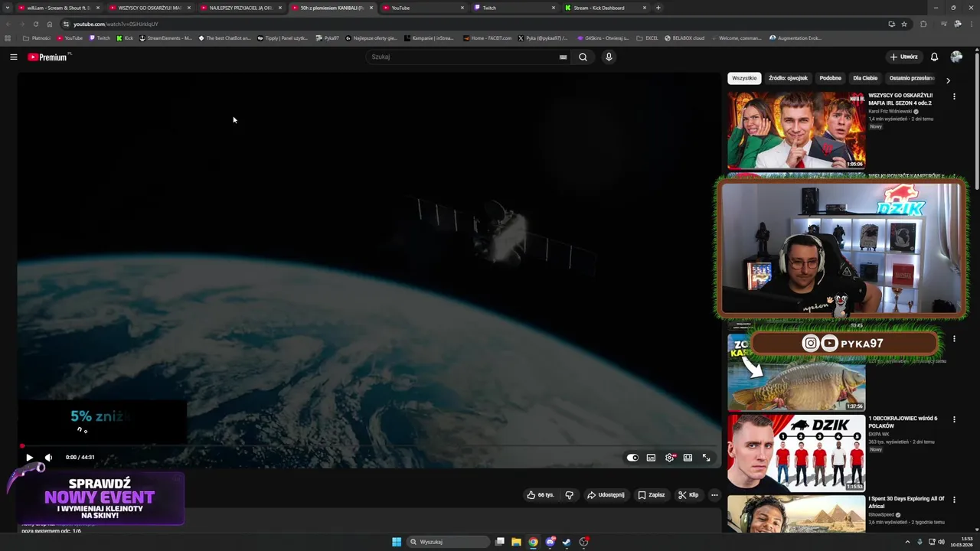Select the Ostatnio przesłane chip
Viewport: 980px width, 551px height.
911,78
